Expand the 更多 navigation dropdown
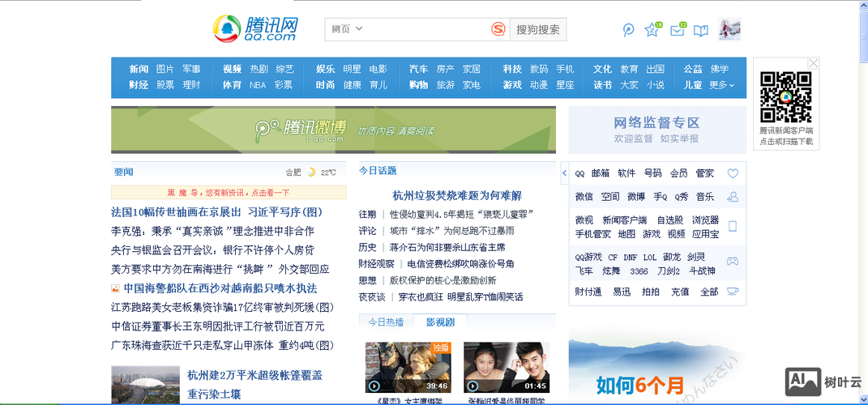868x405 pixels. click(722, 85)
